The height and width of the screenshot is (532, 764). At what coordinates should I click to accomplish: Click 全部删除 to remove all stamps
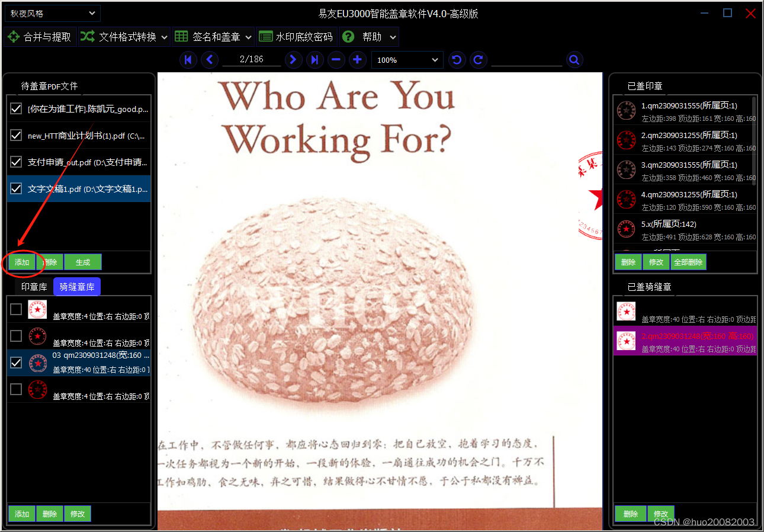tap(688, 262)
